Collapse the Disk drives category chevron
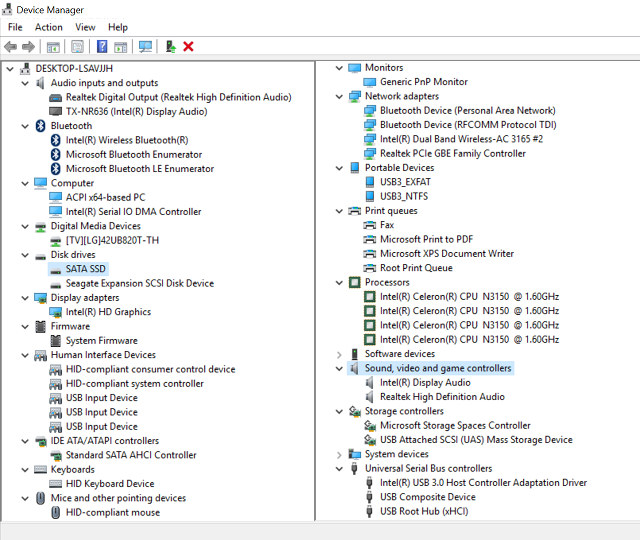 (25, 255)
